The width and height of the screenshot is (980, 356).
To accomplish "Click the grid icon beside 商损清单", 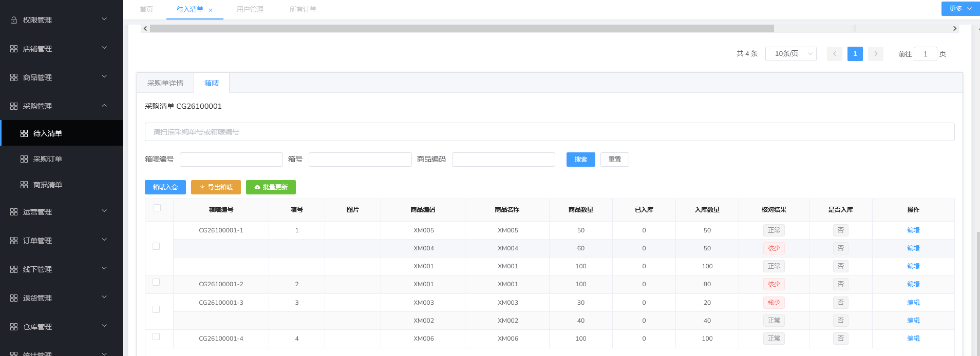I will point(24,185).
